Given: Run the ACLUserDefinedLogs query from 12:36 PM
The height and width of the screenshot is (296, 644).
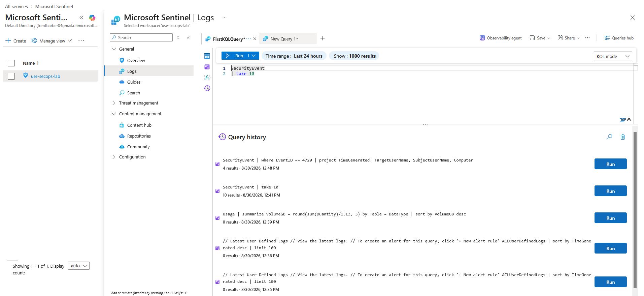Looking at the screenshot, I should (610, 248).
